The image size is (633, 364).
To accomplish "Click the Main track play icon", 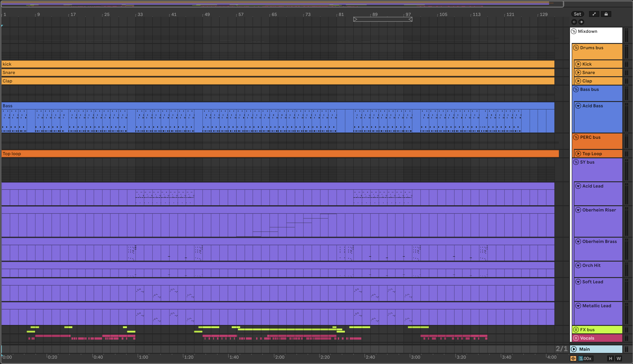I will (x=574, y=349).
